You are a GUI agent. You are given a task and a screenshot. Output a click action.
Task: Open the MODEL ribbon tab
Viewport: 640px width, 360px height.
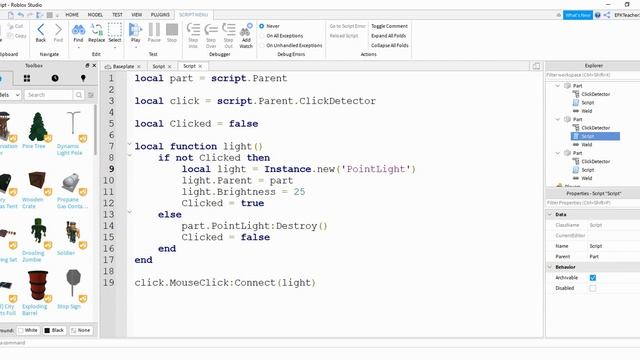click(95, 15)
